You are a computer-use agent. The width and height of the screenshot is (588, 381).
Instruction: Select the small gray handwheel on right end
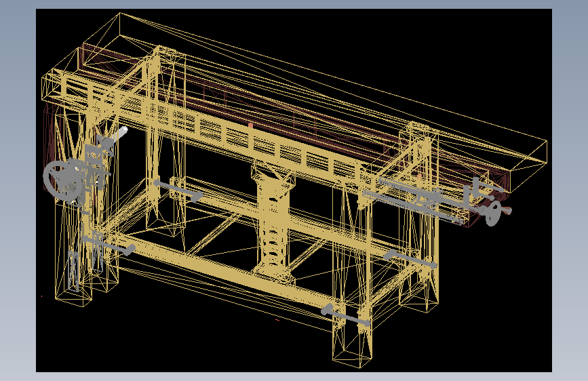coord(493,214)
